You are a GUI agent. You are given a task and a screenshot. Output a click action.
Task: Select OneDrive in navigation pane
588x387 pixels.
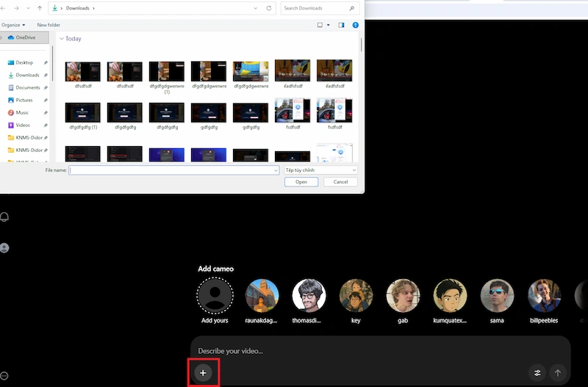(x=25, y=37)
